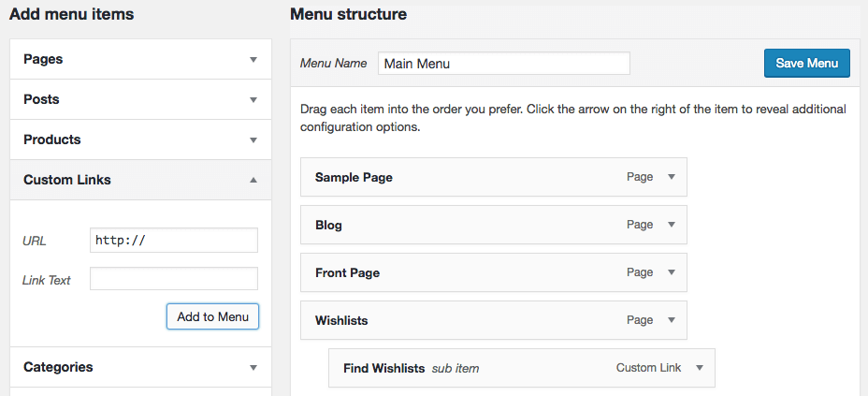Select the Products section header
Screen dimensions: 868x396
(52, 139)
